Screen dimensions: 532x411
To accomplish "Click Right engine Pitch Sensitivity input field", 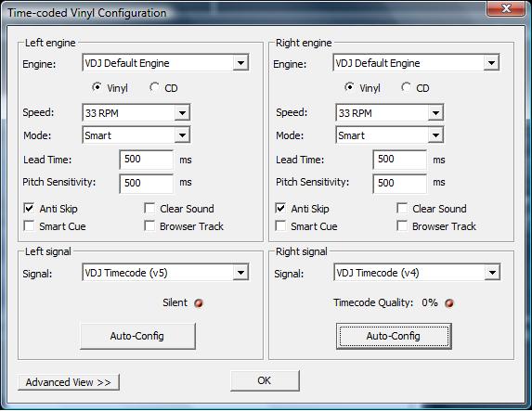I will (399, 184).
